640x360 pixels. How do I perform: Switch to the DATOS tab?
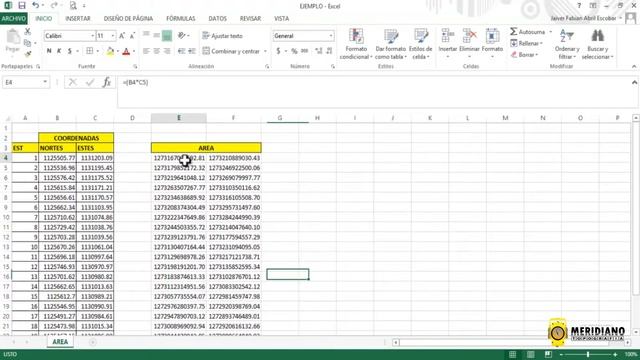point(218,18)
